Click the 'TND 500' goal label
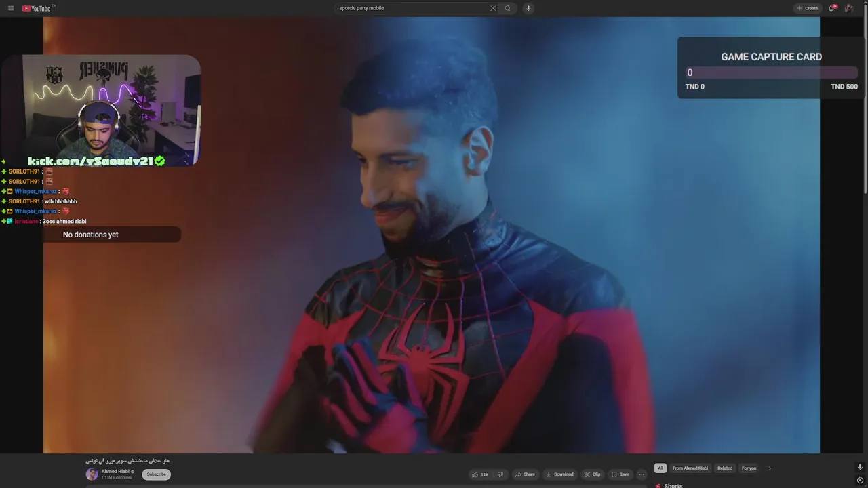Image resolution: width=868 pixels, height=488 pixels. pos(844,87)
